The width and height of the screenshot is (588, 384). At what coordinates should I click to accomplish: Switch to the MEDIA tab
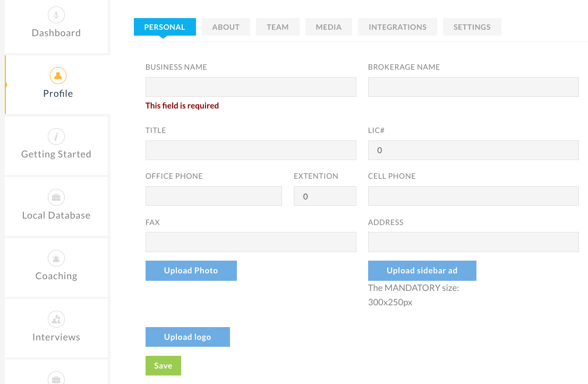tap(328, 27)
